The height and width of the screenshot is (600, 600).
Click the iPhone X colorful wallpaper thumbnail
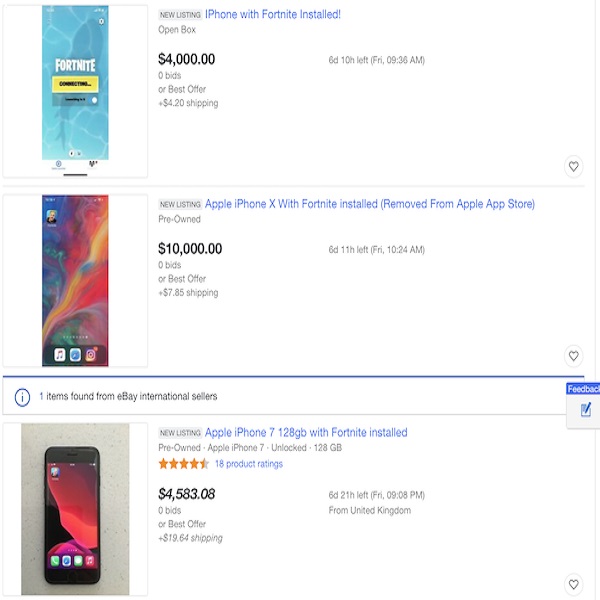point(75,280)
